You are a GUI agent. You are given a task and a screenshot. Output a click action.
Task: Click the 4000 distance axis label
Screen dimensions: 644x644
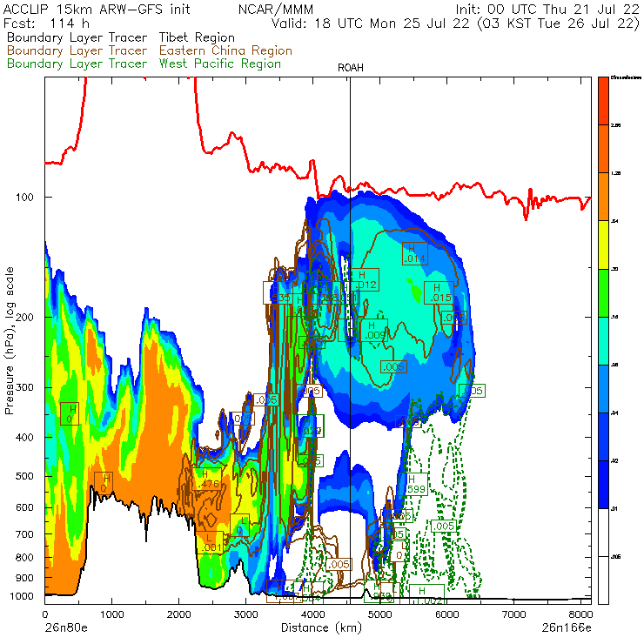(x=312, y=614)
